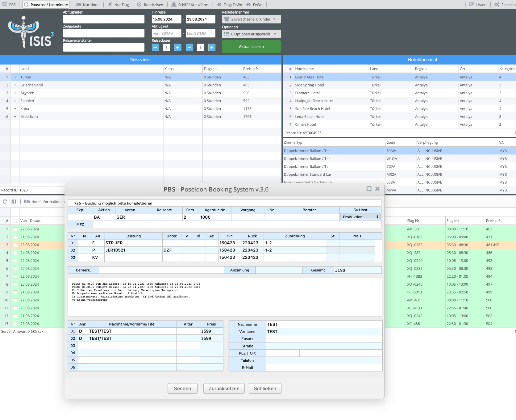
Task: Toggle the select-all checkbox in Von-Datum header
Action: tap(15, 221)
